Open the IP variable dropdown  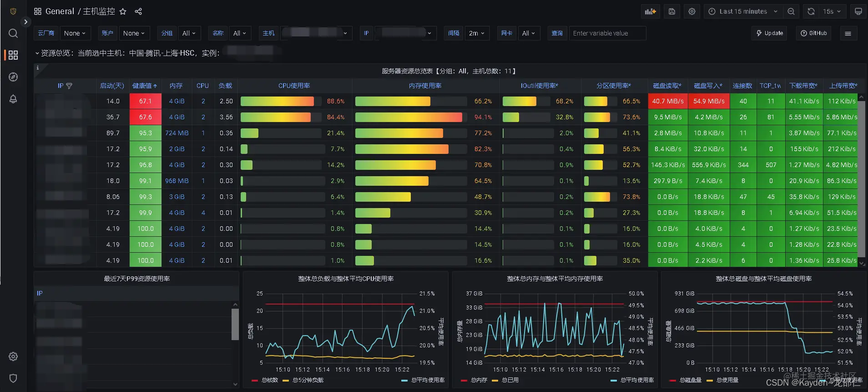(405, 33)
